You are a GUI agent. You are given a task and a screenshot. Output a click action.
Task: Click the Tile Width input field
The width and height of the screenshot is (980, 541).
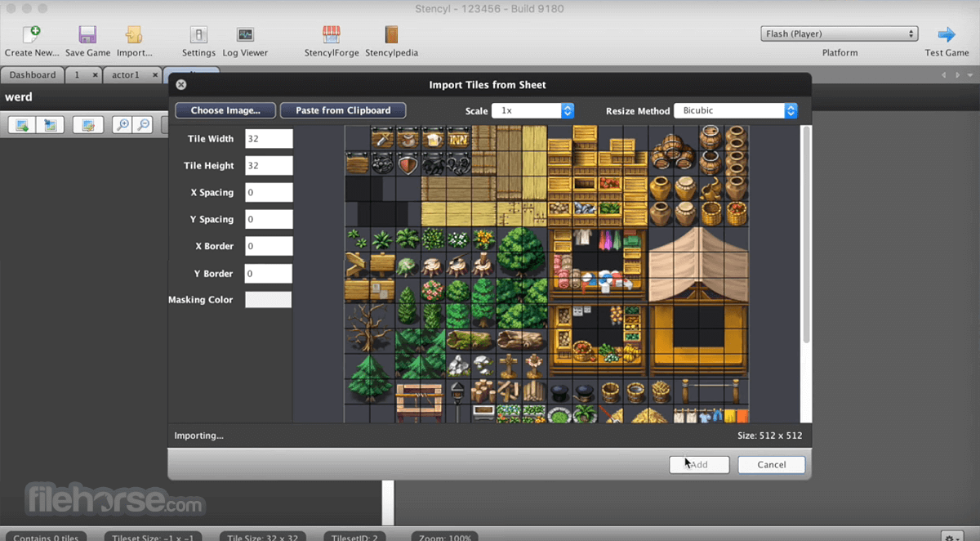(269, 139)
